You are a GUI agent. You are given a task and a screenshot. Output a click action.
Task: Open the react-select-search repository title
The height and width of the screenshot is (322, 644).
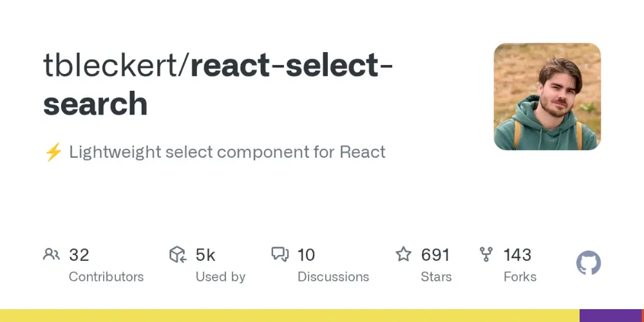pyautogui.click(x=218, y=84)
